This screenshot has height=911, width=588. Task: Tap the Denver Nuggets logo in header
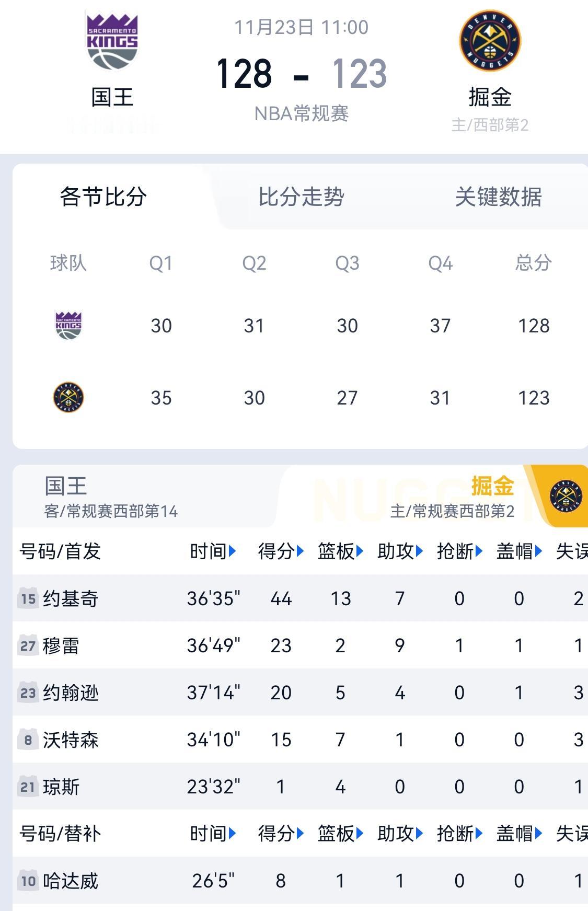(x=490, y=40)
